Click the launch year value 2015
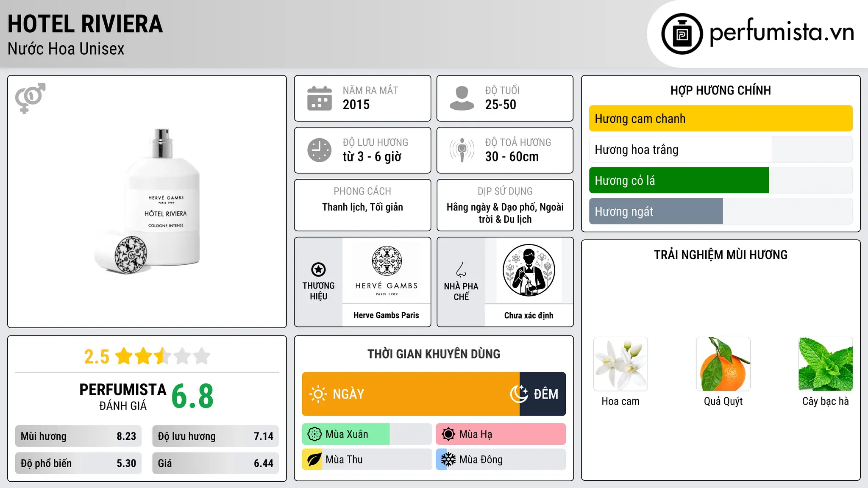Viewport: 868px width, 488px height. (356, 105)
